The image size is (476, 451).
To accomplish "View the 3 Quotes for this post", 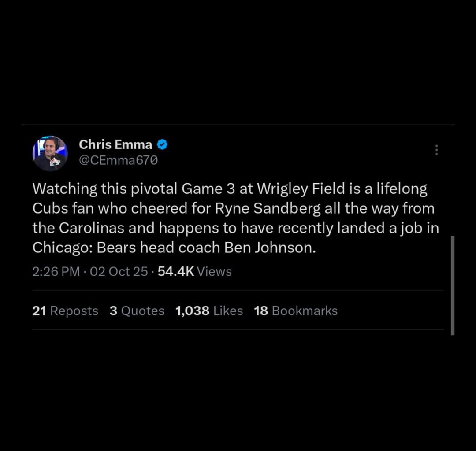I will (x=137, y=311).
